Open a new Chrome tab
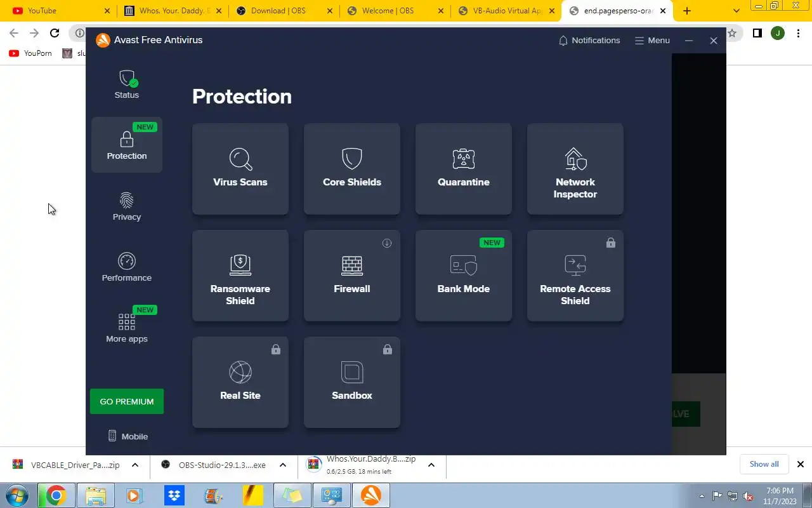 686,11
